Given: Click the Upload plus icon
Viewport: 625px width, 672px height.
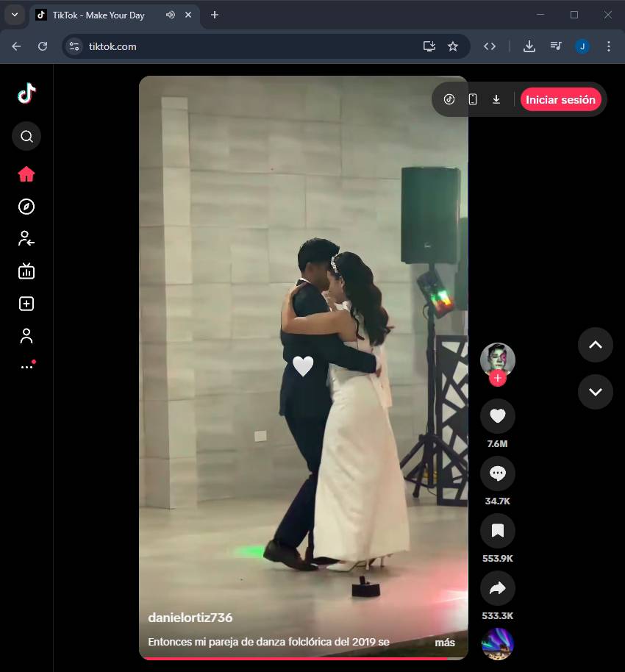Looking at the screenshot, I should [x=26, y=304].
